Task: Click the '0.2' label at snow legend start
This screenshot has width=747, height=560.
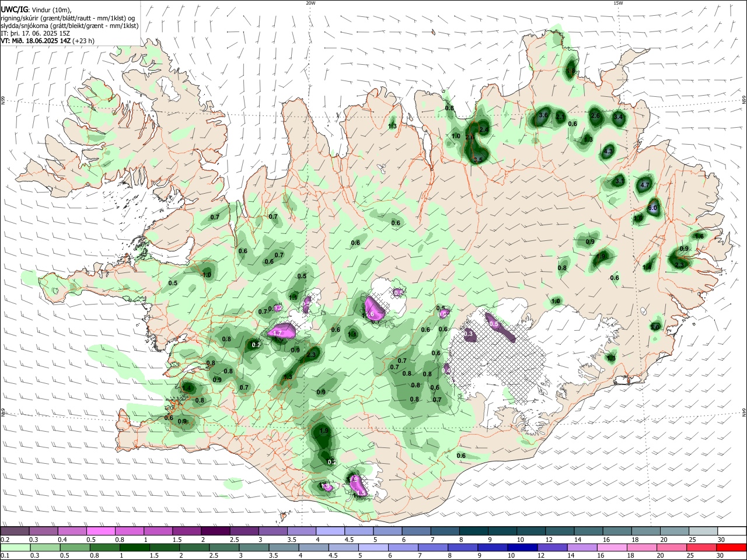Action: pos(5,540)
